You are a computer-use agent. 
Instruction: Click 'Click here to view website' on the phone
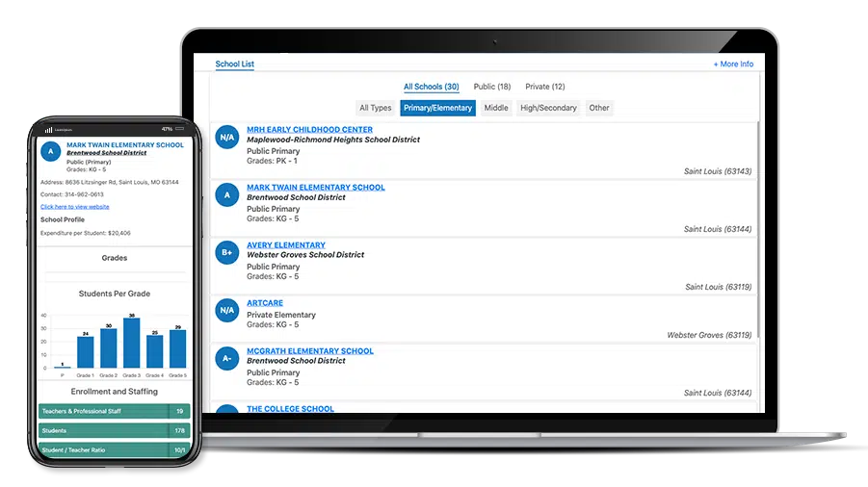pyautogui.click(x=75, y=207)
